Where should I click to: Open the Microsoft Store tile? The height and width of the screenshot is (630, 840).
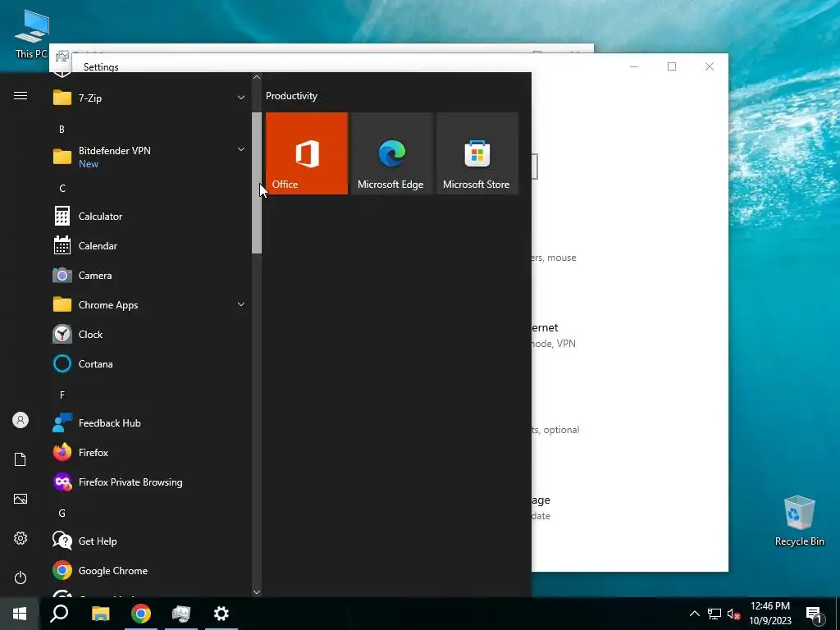[x=477, y=153]
